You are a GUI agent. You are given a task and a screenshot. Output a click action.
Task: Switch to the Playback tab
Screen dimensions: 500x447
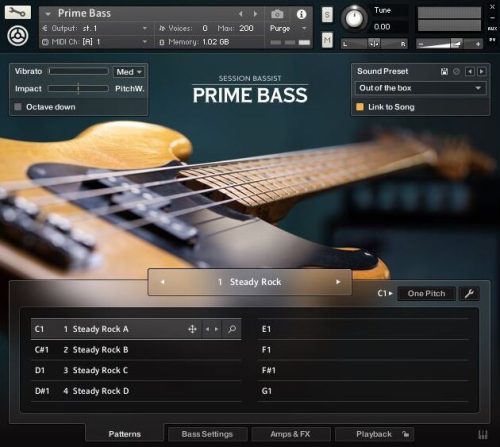(x=374, y=434)
